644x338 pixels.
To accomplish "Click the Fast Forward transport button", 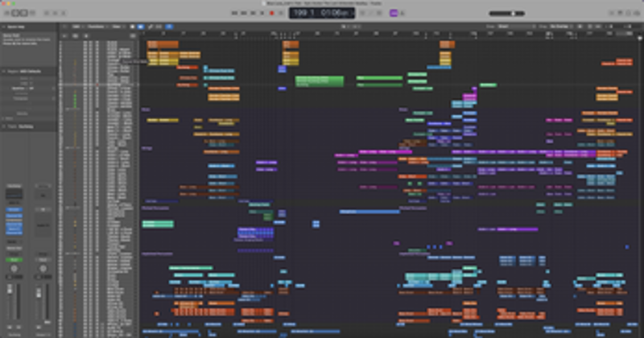I will click(244, 13).
